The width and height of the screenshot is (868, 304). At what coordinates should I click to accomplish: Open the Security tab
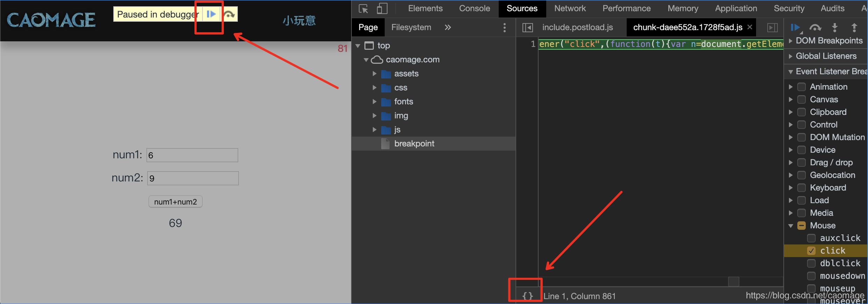pos(789,8)
